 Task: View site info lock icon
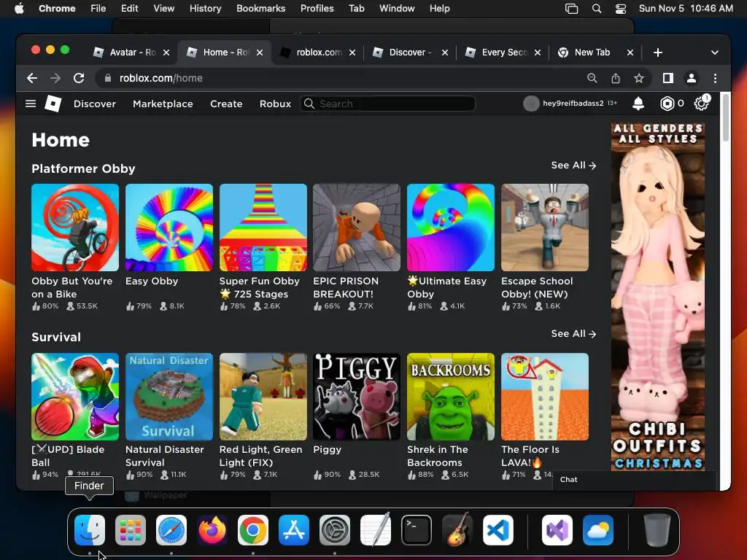coord(108,78)
